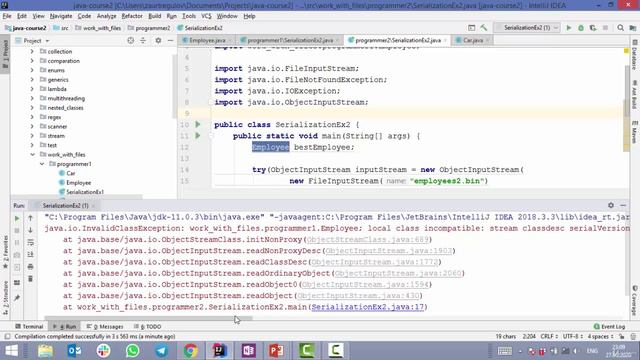The image size is (640, 360).
Task: Open Run panel settings gear
Action: [611, 205]
